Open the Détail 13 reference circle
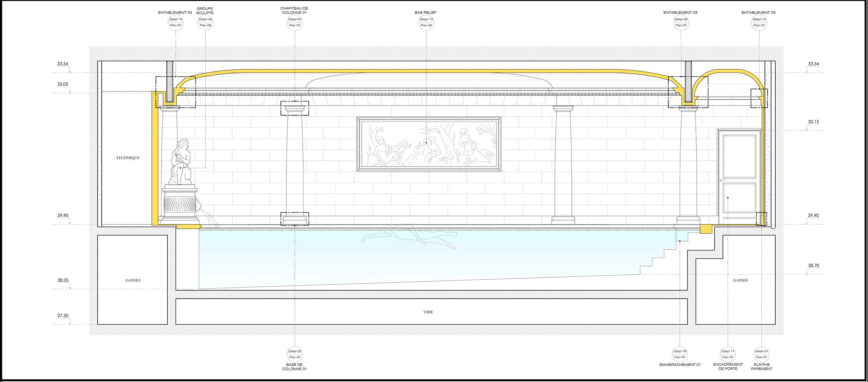Image resolution: width=868 pixels, height=382 pixels. [x=426, y=23]
